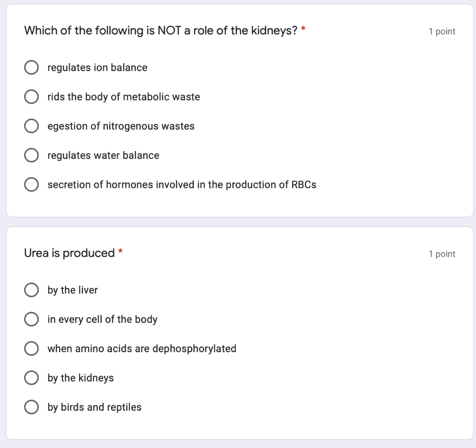The image size is (476, 448).
Task: Select secretion of hormones for RBCs option
Action: click(31, 184)
